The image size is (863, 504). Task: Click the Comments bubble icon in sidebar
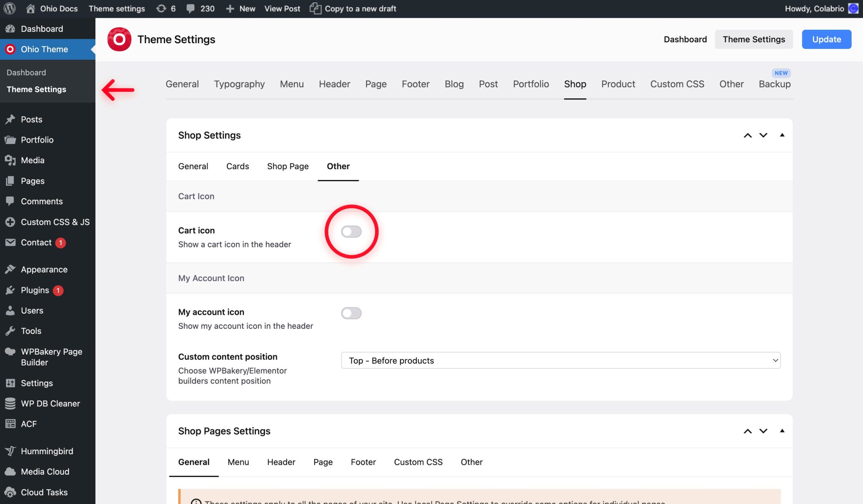point(10,201)
